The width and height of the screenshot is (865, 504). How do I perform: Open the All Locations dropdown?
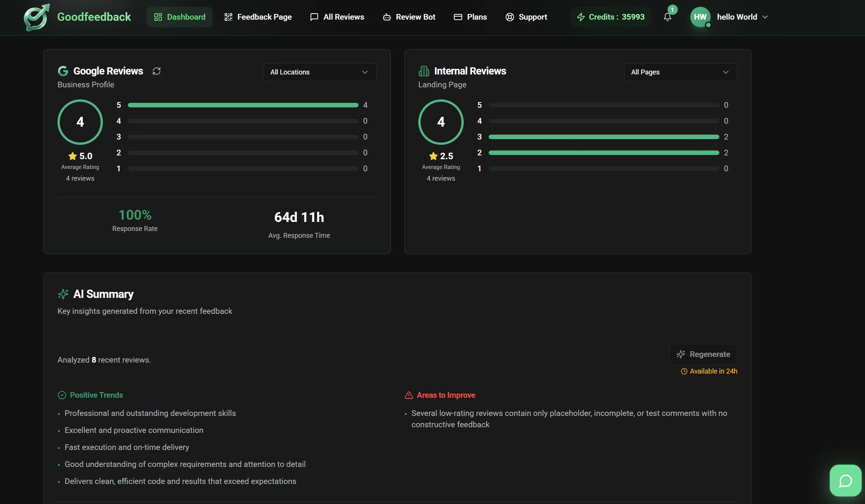[x=320, y=72]
